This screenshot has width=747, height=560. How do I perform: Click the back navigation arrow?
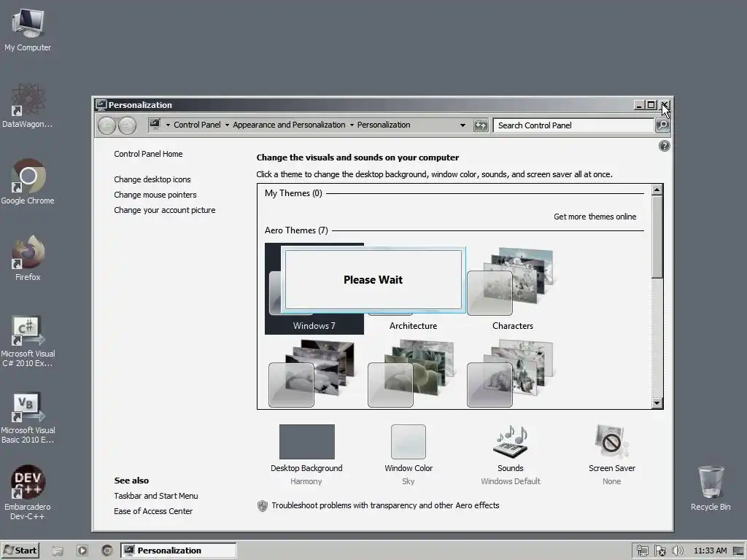tap(107, 125)
